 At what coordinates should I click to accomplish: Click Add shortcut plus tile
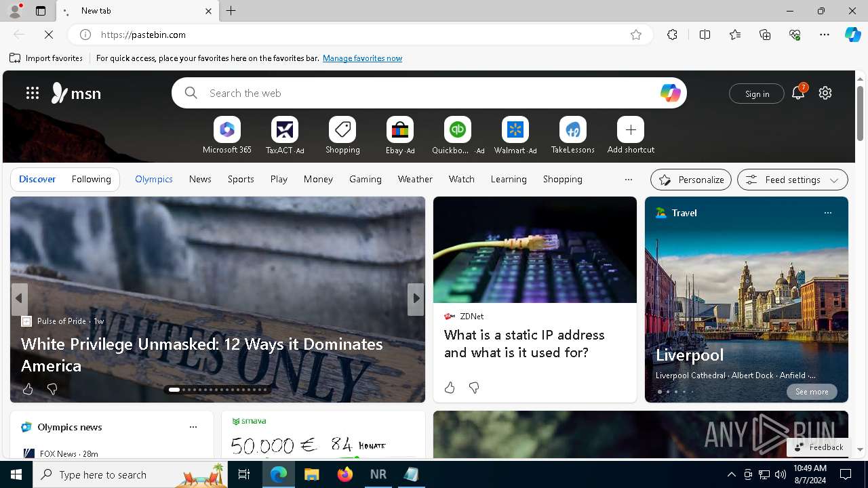(x=631, y=136)
